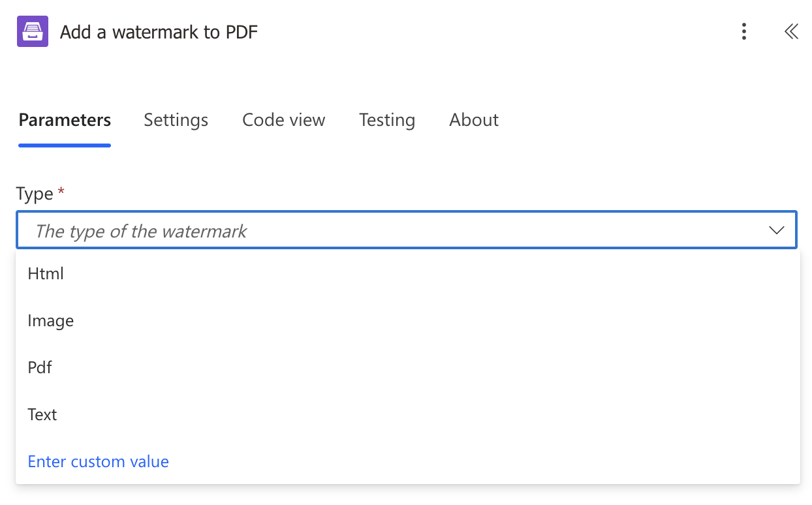Switch to the Parameters tab
812x505 pixels.
point(65,120)
